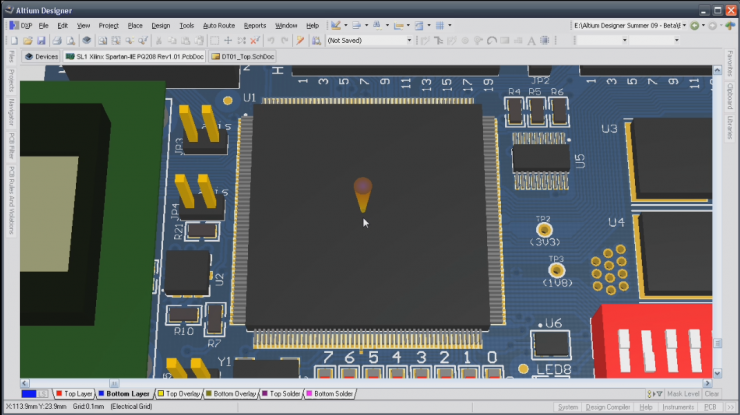Click the New document icon
This screenshot has width=740, height=415.
(12, 41)
